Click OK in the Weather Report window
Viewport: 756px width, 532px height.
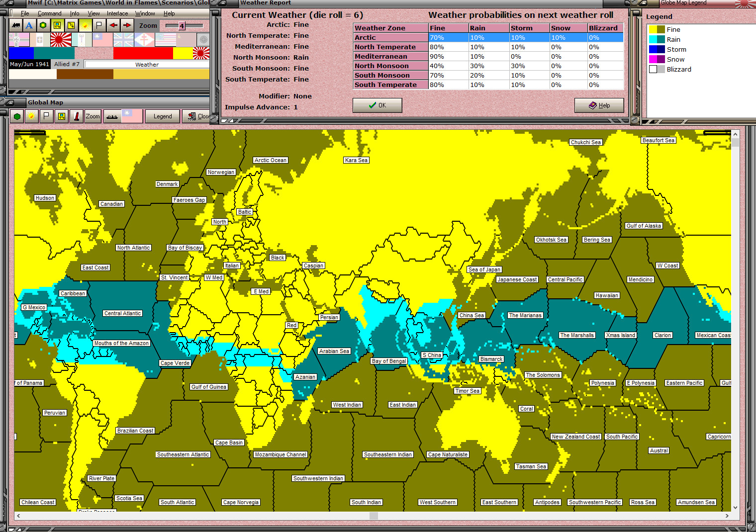point(378,105)
